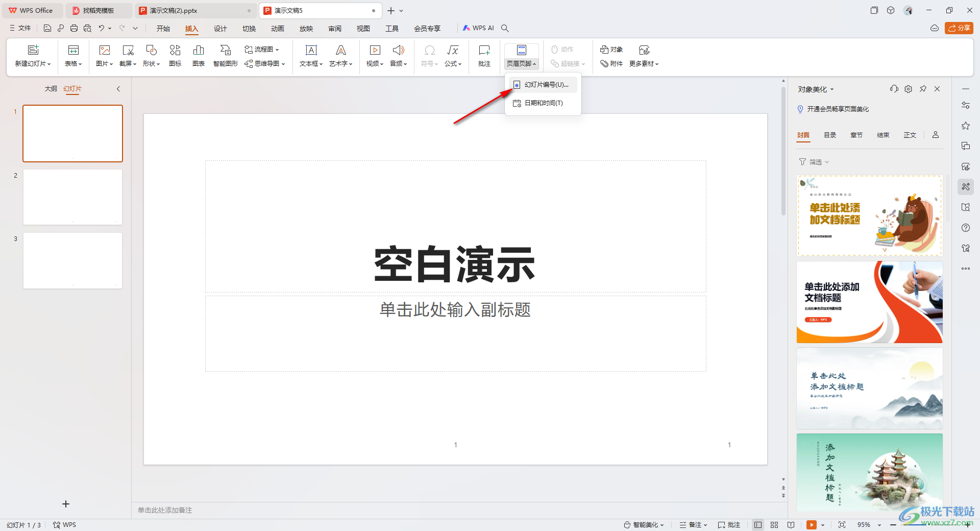The height and width of the screenshot is (531, 980).
Task: Switch to Outline (大纲) tab
Action: (51, 89)
